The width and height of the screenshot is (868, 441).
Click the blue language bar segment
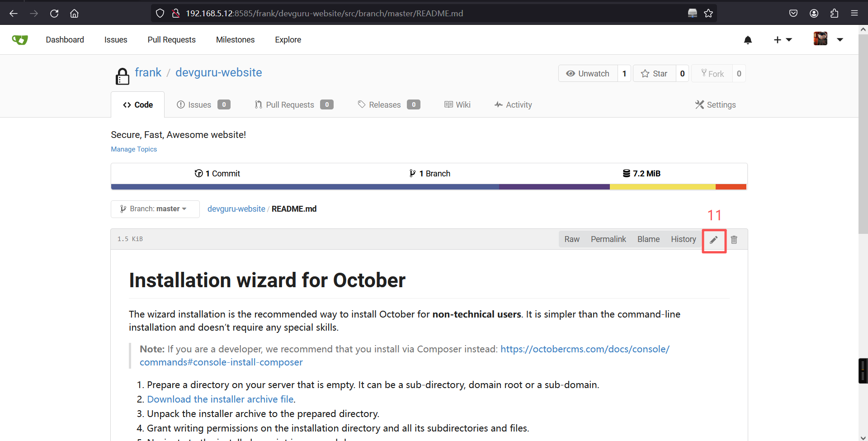(x=305, y=187)
